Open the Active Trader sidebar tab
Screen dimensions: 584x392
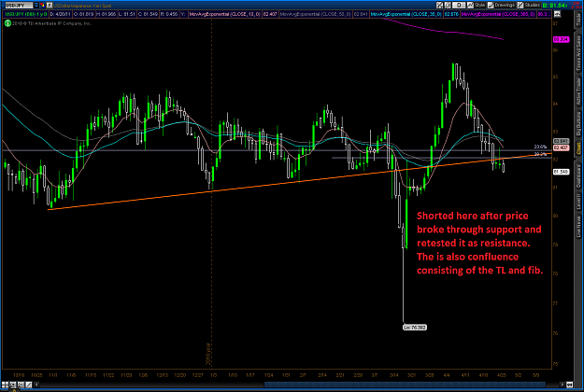pyautogui.click(x=578, y=91)
